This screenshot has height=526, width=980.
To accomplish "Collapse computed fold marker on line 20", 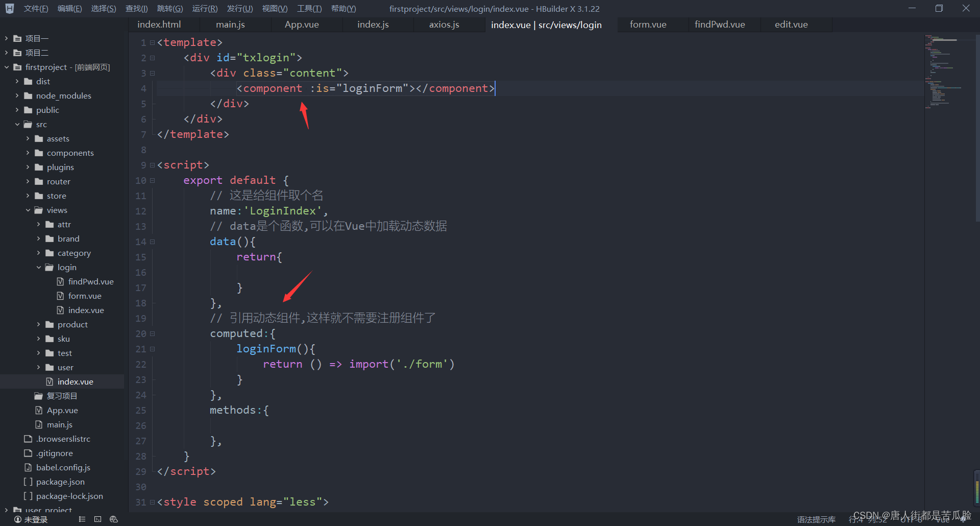I will 152,333.
